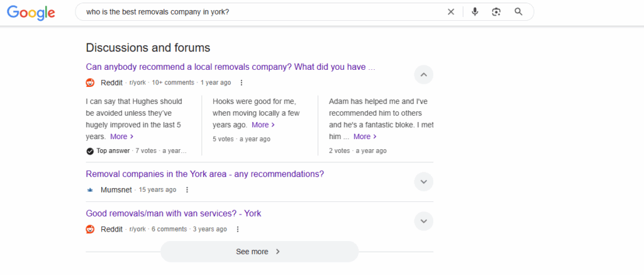Click Reddit icon beside 10+ comments result
The height and width of the screenshot is (275, 644).
tap(91, 82)
